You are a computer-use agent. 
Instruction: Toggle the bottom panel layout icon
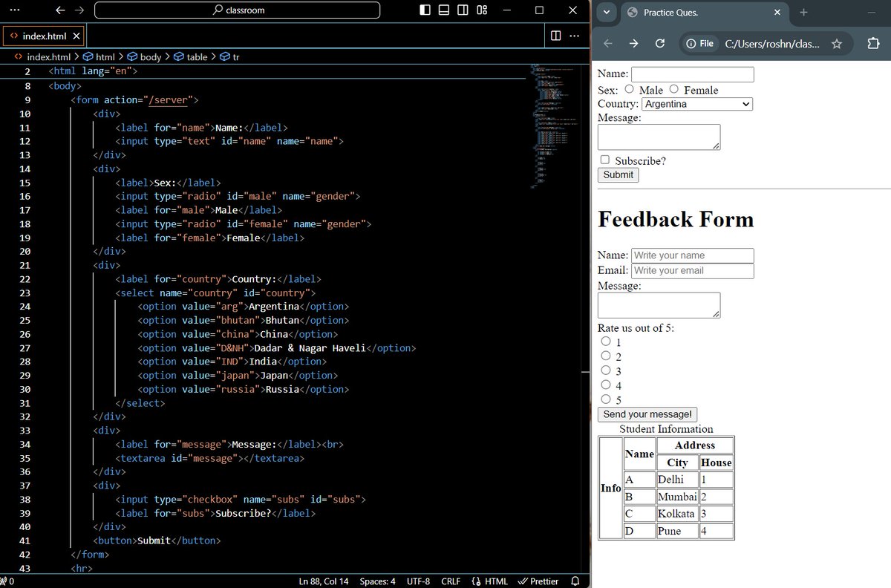click(x=444, y=10)
